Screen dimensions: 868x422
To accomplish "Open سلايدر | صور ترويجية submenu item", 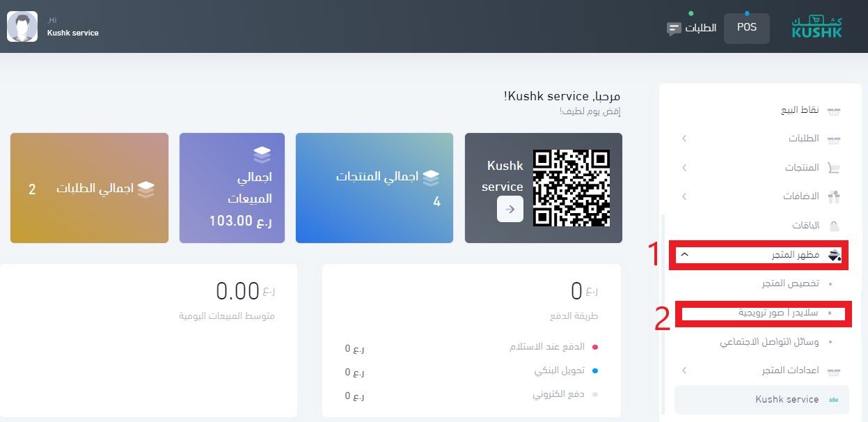I will 778,313.
